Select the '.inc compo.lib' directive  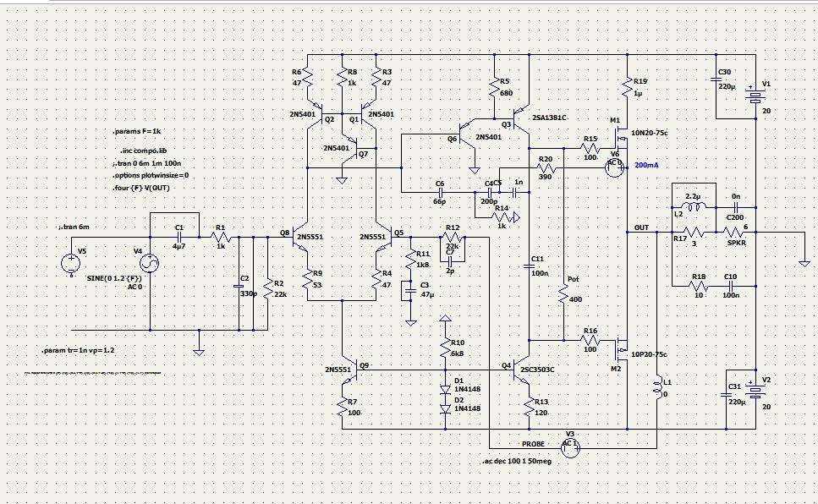click(x=144, y=151)
